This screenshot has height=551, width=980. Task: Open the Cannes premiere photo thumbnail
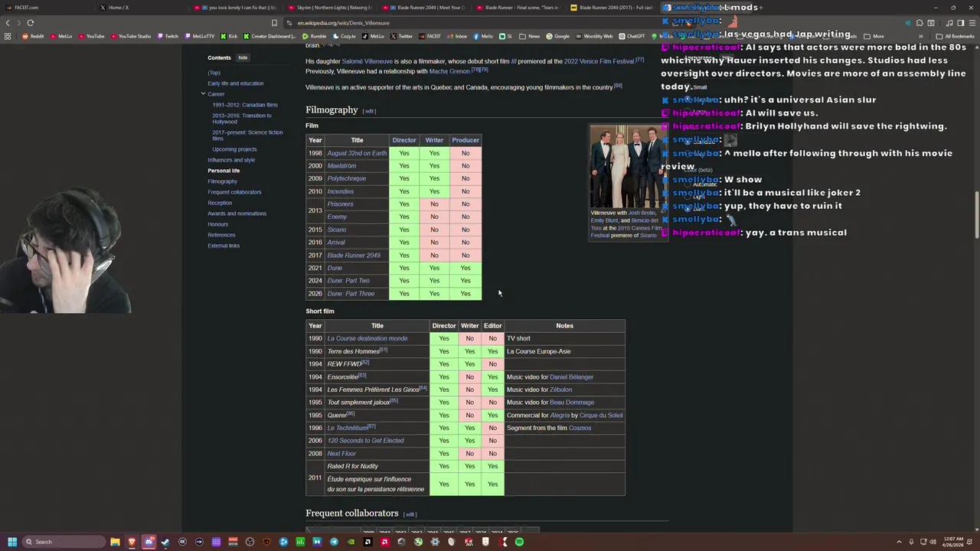(627, 166)
